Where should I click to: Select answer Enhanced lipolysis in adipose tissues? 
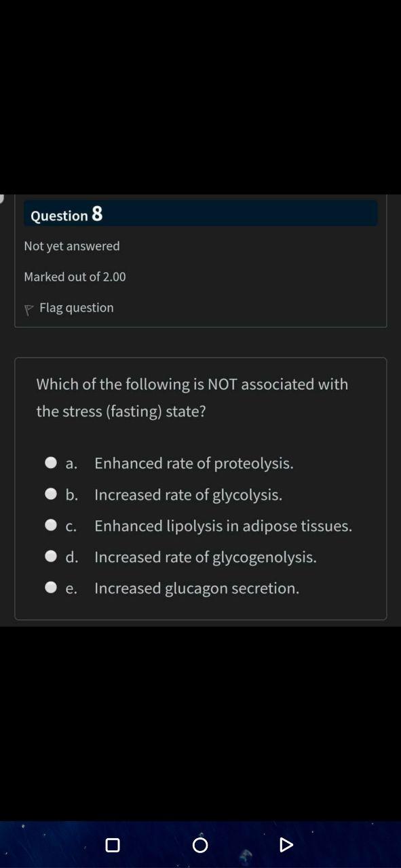click(x=223, y=526)
